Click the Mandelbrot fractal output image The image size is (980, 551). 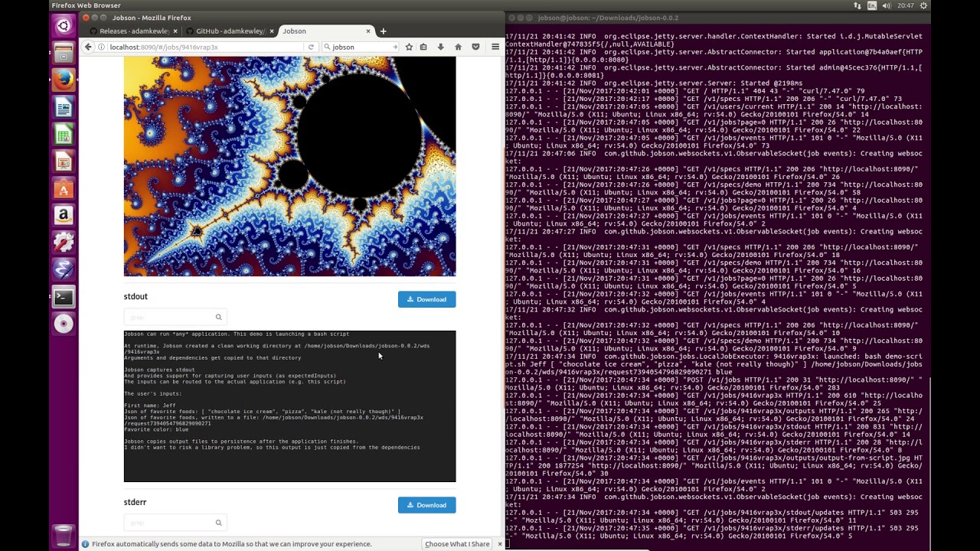pyautogui.click(x=289, y=166)
